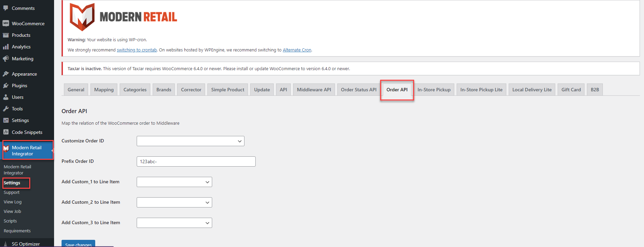The image size is (644, 247).
Task: Open the Analytics menu label
Action: pyautogui.click(x=21, y=47)
